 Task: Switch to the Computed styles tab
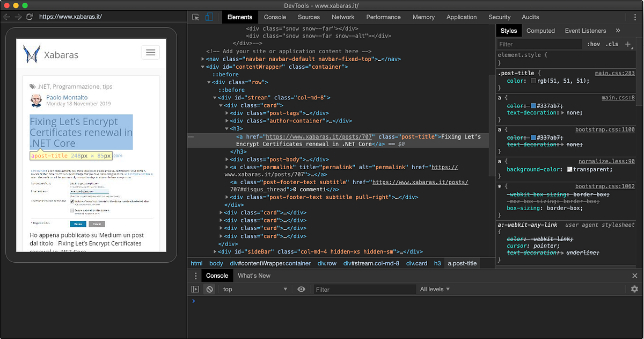[540, 31]
